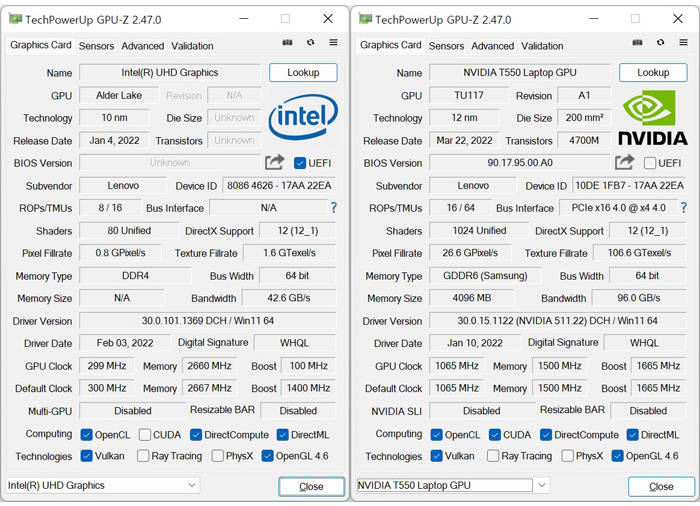The width and height of the screenshot is (700, 506).
Task: Click the BIOS export share icon in Intel window
Action: [275, 162]
